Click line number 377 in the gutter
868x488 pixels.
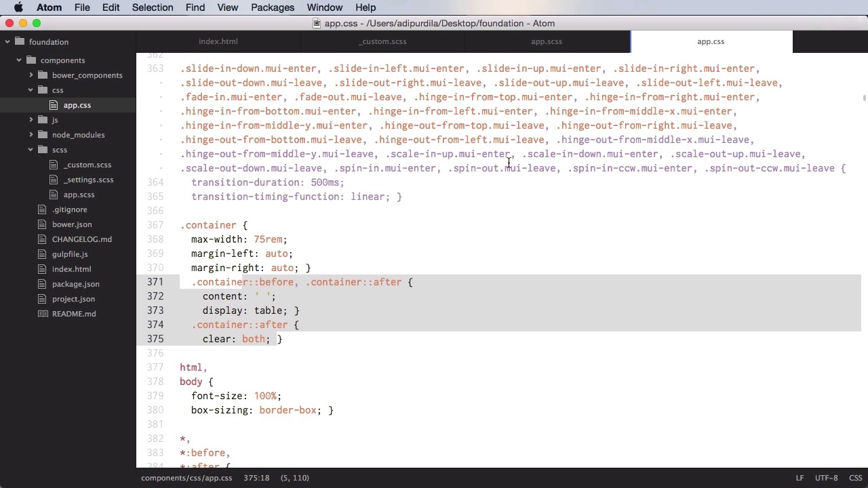click(x=155, y=367)
